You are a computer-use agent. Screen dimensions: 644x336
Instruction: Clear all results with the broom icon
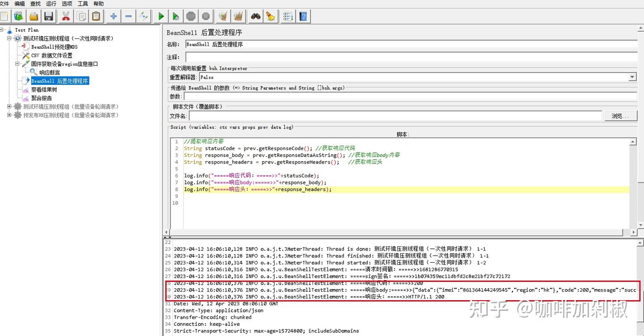[238, 16]
